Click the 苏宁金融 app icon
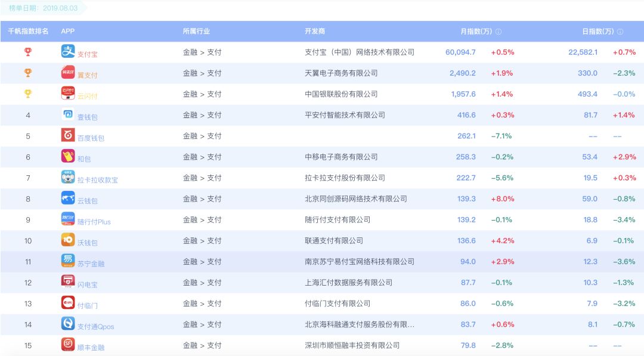The width and height of the screenshot is (644, 356). pyautogui.click(x=68, y=261)
